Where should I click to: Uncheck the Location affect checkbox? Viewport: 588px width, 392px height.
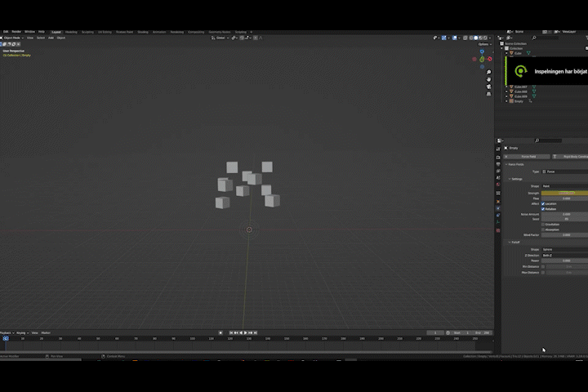click(x=543, y=203)
